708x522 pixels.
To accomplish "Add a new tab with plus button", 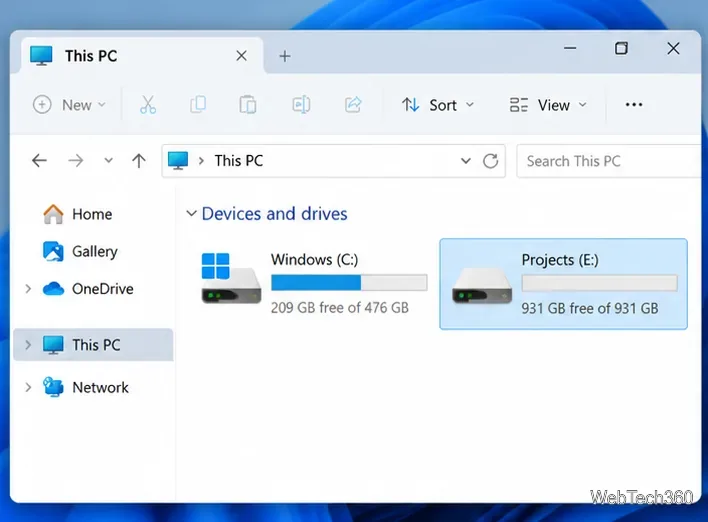I will (284, 56).
